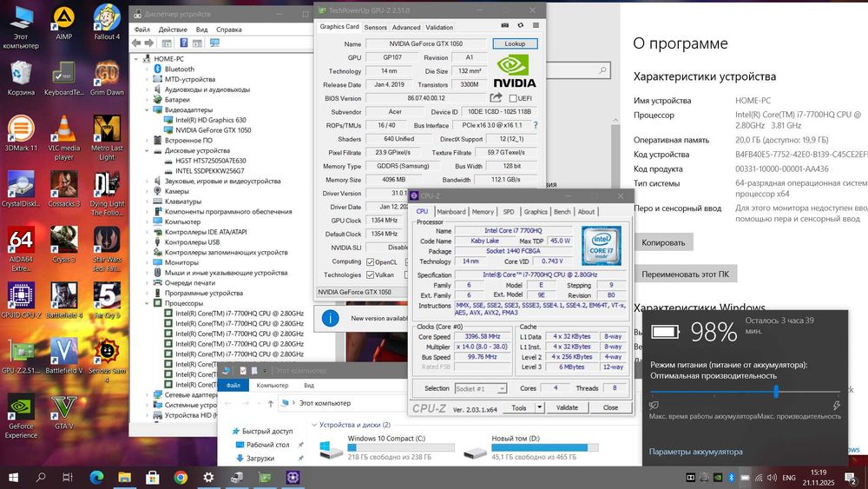Click the Новый том (D:) drive
Image resolution: width=868 pixels, height=489 pixels.
point(531,447)
